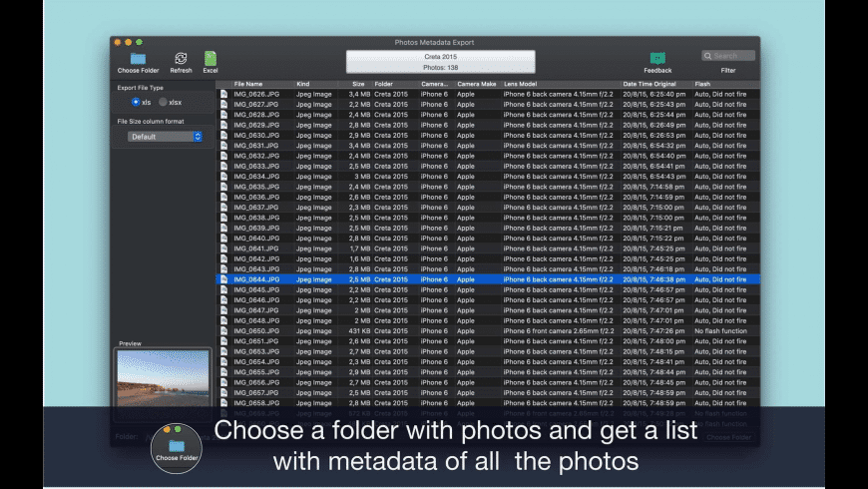Select row IMG_0632.JPG
This screenshot has height=489, width=868.
click(x=488, y=156)
